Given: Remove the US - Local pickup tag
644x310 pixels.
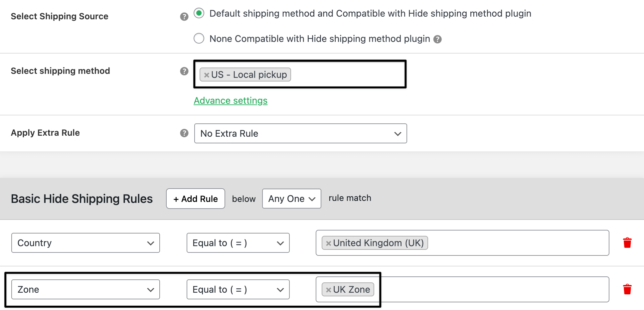Looking at the screenshot, I should tap(207, 75).
